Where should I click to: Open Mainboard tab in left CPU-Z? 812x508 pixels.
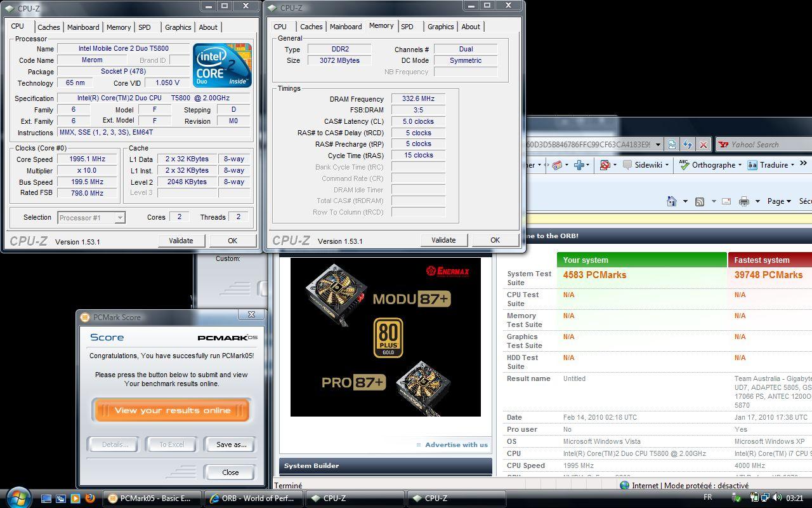[x=83, y=27]
